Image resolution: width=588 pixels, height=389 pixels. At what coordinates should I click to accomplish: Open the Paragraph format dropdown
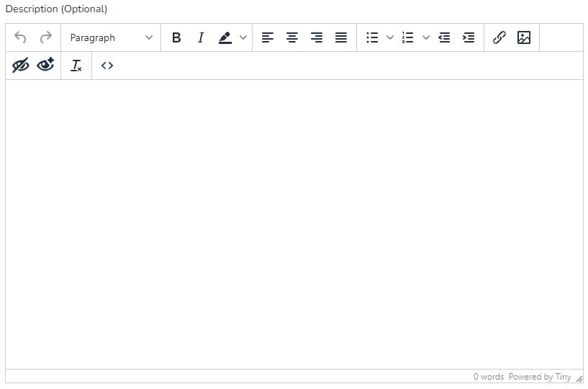(112, 37)
